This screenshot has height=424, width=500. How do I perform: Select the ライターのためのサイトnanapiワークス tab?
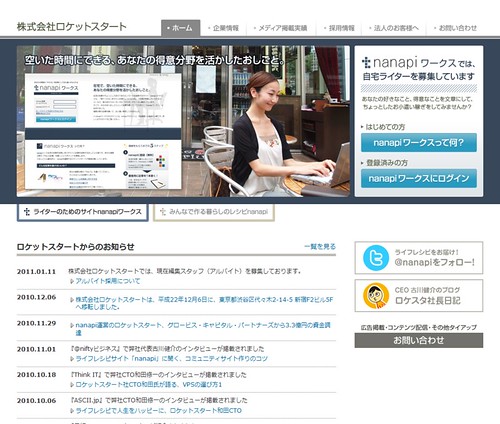coord(83,212)
